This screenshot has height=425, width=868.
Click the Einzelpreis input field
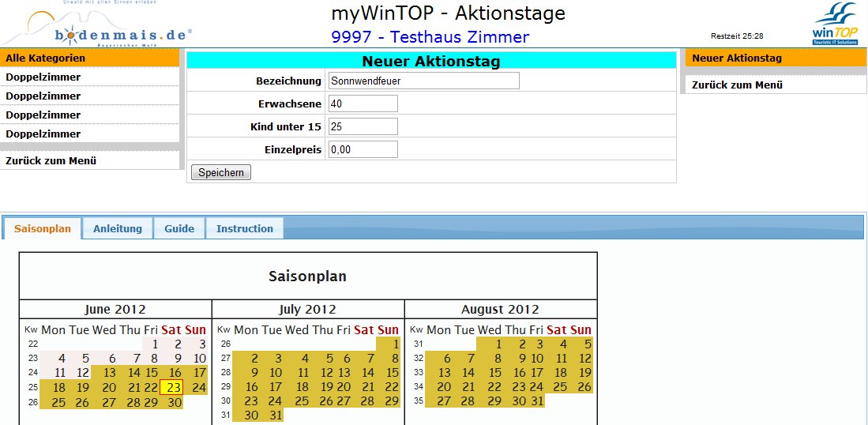pyautogui.click(x=363, y=149)
